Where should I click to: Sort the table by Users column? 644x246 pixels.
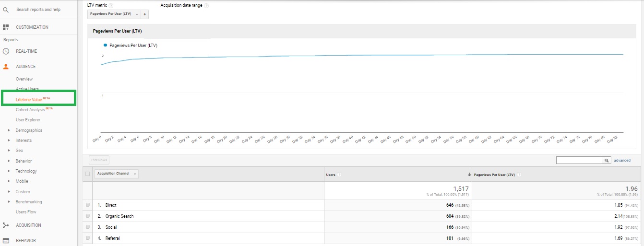click(x=331, y=175)
